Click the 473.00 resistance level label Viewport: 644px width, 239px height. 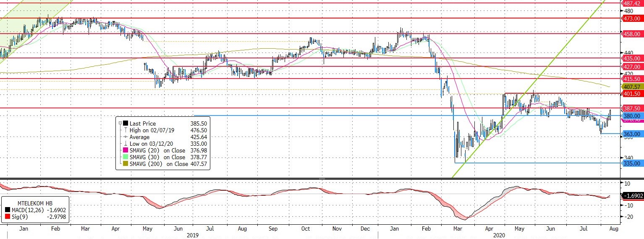pos(632,18)
